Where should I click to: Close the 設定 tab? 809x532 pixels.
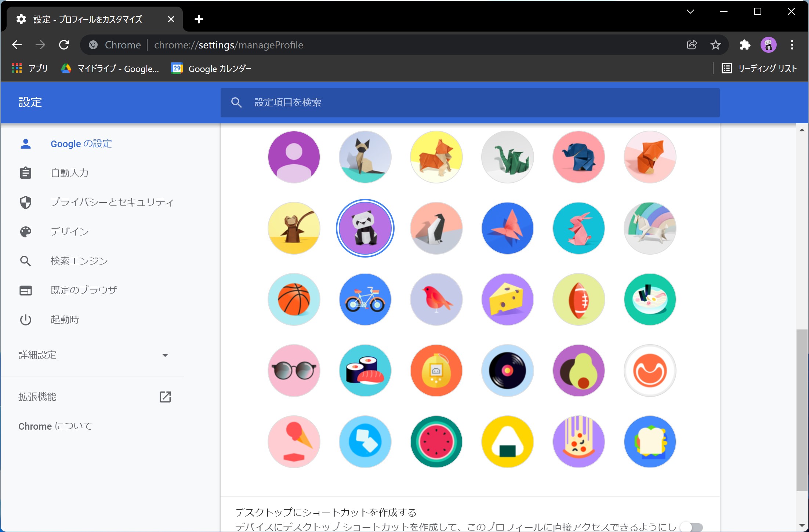point(171,19)
